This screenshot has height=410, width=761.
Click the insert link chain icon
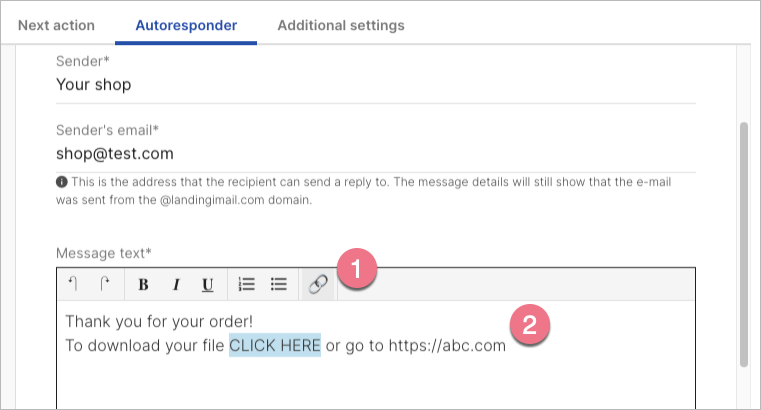point(318,285)
